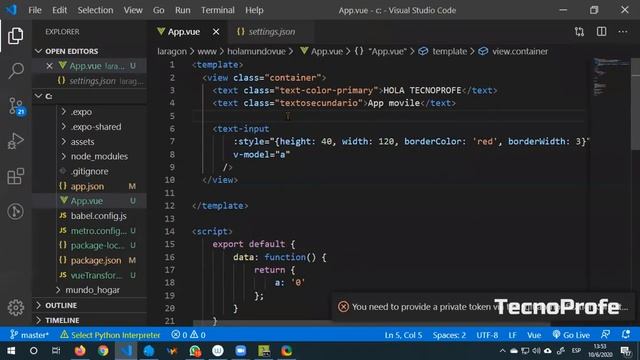The height and width of the screenshot is (360, 640).
Task: Select babel.config.js in the file tree
Action: [x=89, y=216]
